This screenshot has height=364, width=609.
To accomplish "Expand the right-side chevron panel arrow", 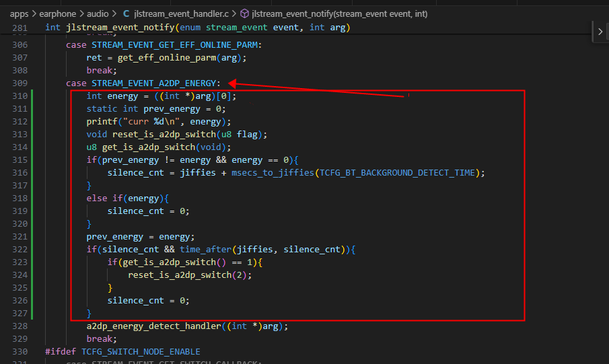I will (x=600, y=32).
